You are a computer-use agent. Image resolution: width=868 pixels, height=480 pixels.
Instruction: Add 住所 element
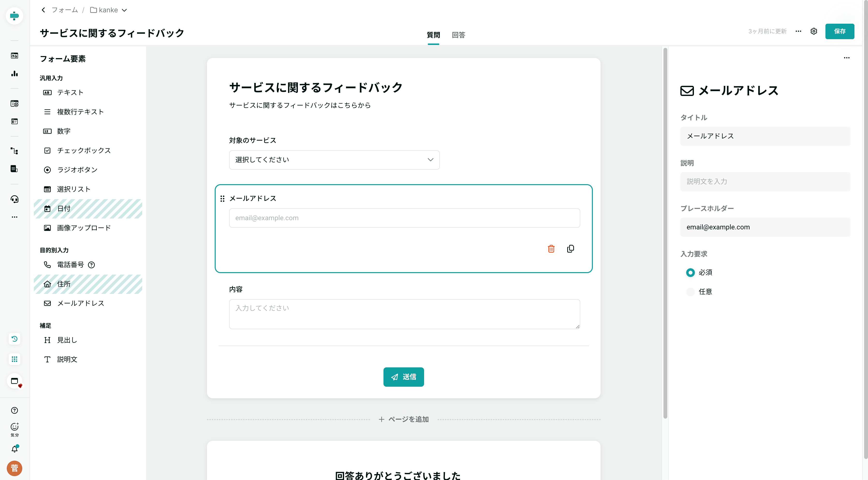coord(88,284)
